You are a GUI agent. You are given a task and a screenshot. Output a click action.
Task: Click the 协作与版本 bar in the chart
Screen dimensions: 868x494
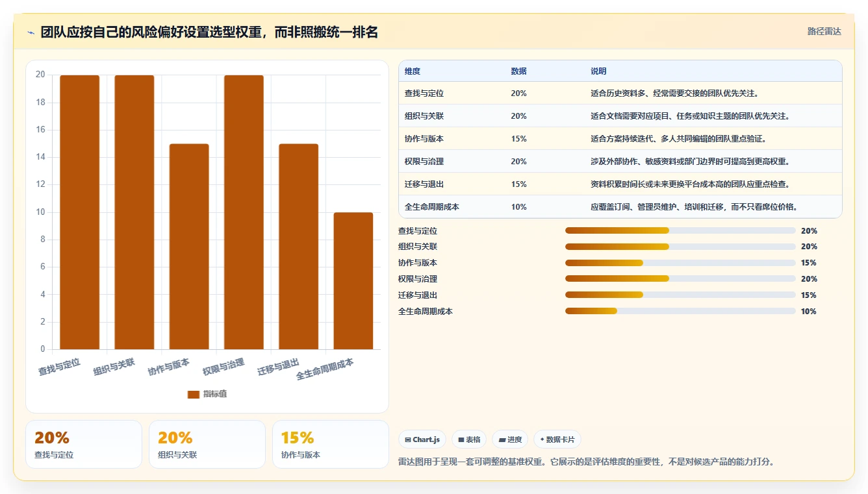coord(189,247)
